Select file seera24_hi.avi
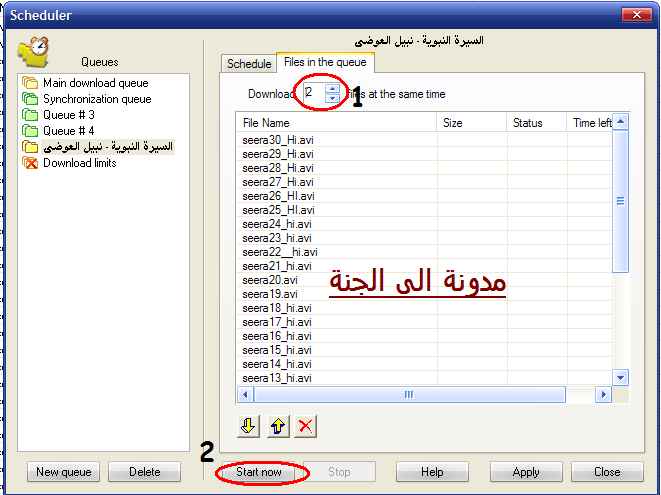Image resolution: width=661 pixels, height=495 pixels. (x=277, y=224)
